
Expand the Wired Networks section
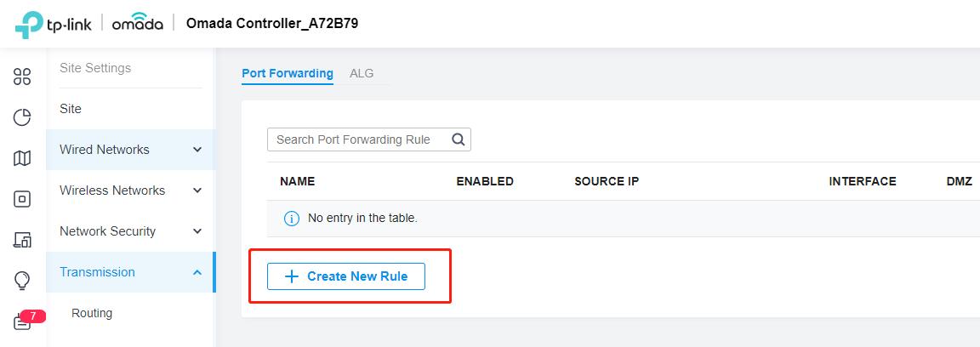131,150
